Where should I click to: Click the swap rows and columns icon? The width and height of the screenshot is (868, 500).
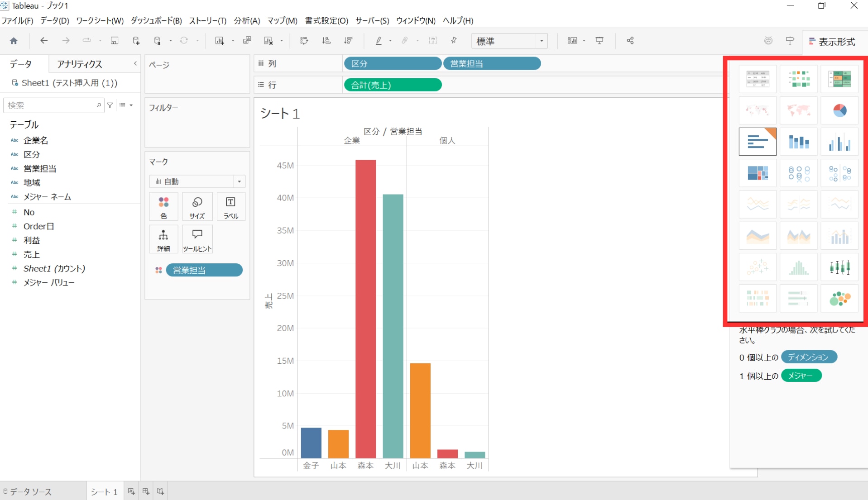(304, 41)
